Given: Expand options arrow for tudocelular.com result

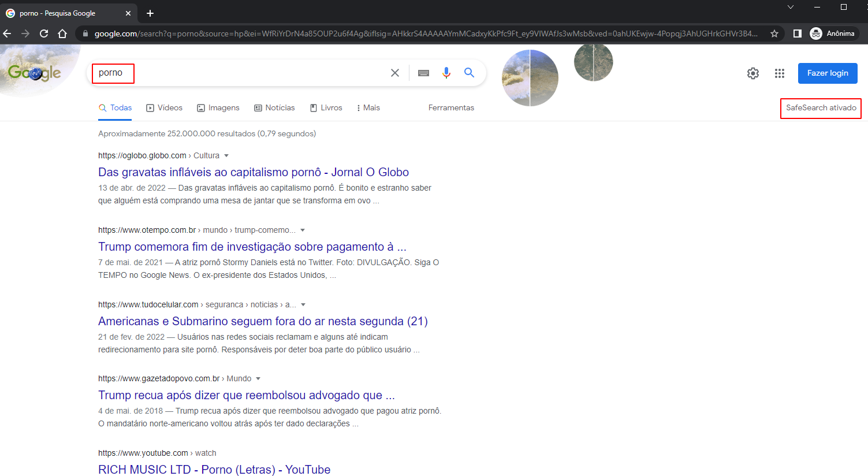Looking at the screenshot, I should click(x=303, y=305).
